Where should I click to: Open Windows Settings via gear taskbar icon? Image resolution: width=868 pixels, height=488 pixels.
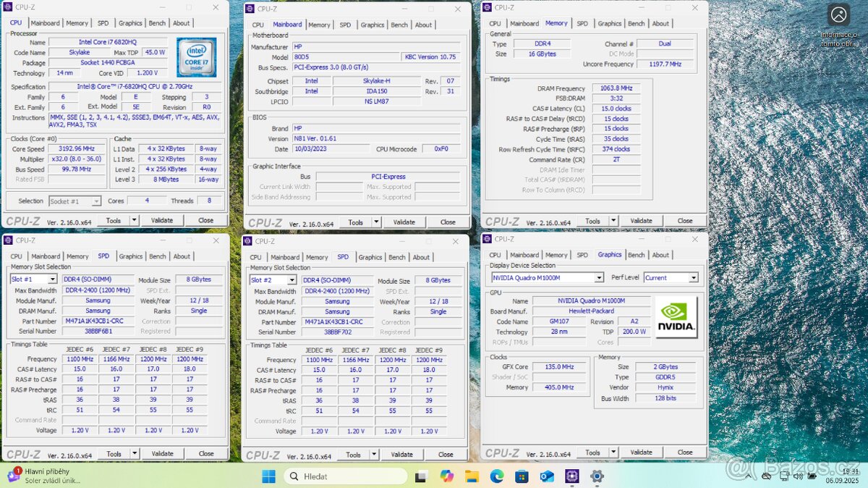(x=597, y=477)
